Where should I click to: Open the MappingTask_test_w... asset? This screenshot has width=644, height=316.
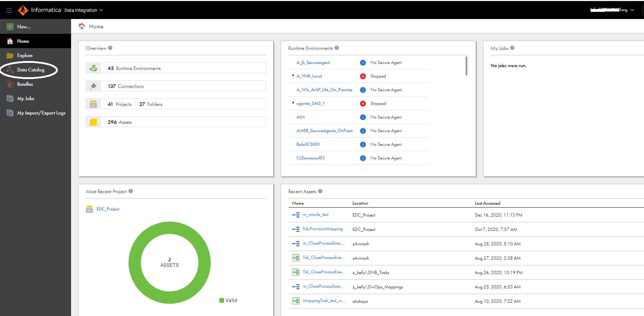324,301
